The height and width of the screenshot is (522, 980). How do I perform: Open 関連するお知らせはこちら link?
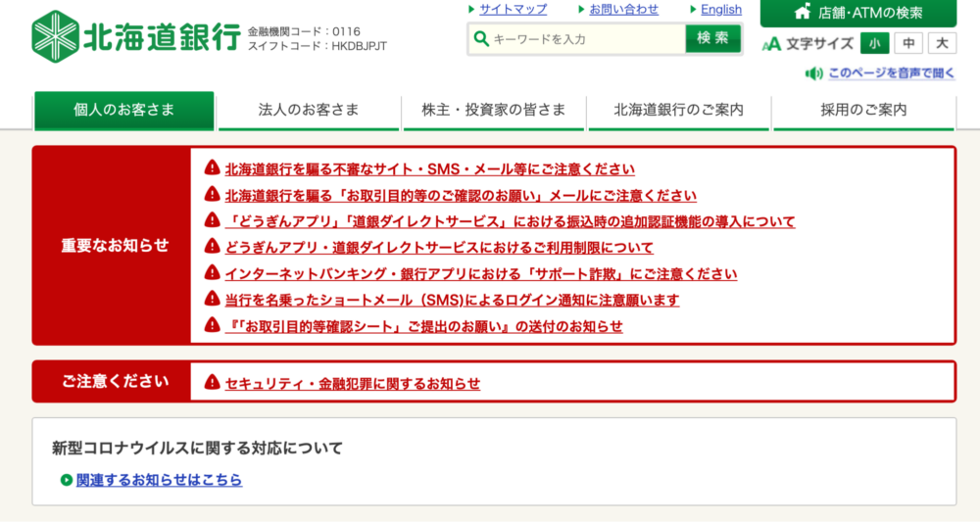160,480
